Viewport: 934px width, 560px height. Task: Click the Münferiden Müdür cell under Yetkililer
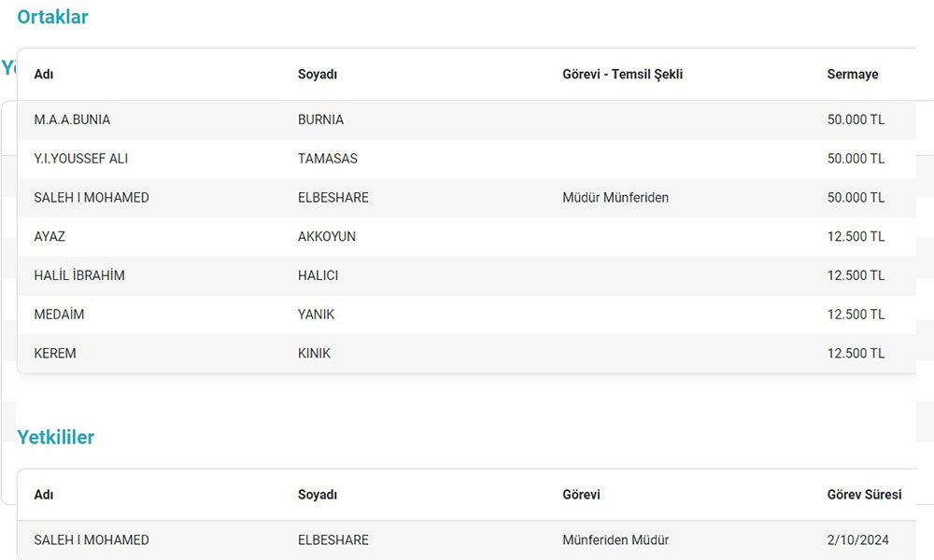pos(616,540)
